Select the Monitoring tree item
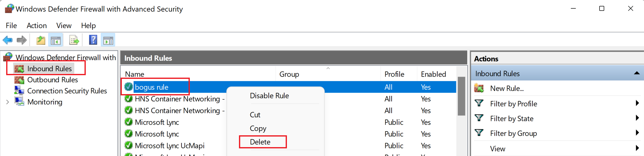Image resolution: width=644 pixels, height=156 pixels. [x=45, y=102]
